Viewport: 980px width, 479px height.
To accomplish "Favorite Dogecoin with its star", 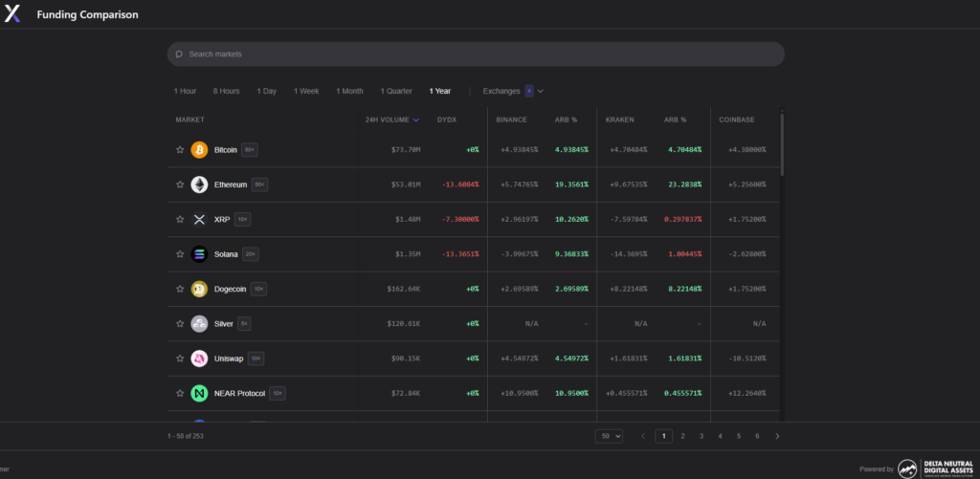I will coord(180,289).
